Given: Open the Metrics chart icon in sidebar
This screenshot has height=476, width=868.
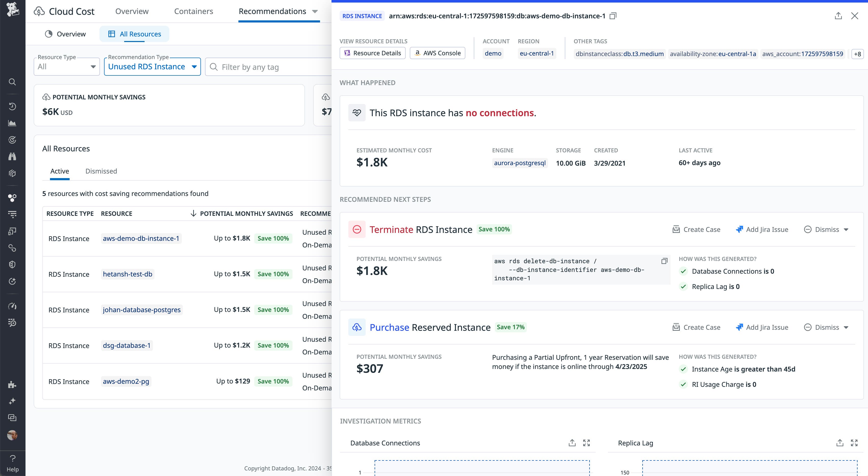Looking at the screenshot, I should (12, 123).
